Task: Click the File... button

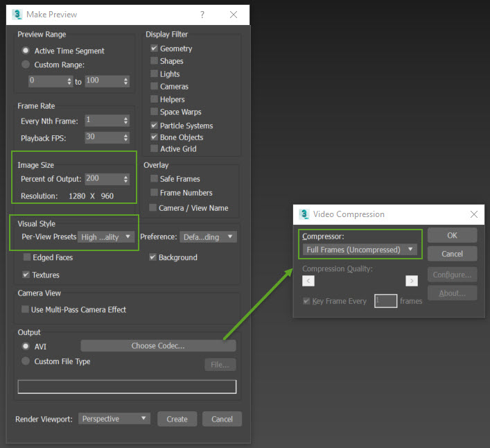Action: tap(220, 365)
